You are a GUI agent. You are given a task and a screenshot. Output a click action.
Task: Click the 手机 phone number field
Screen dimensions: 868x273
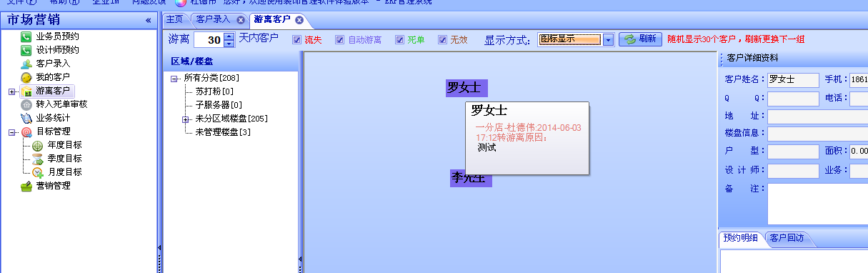click(858, 79)
